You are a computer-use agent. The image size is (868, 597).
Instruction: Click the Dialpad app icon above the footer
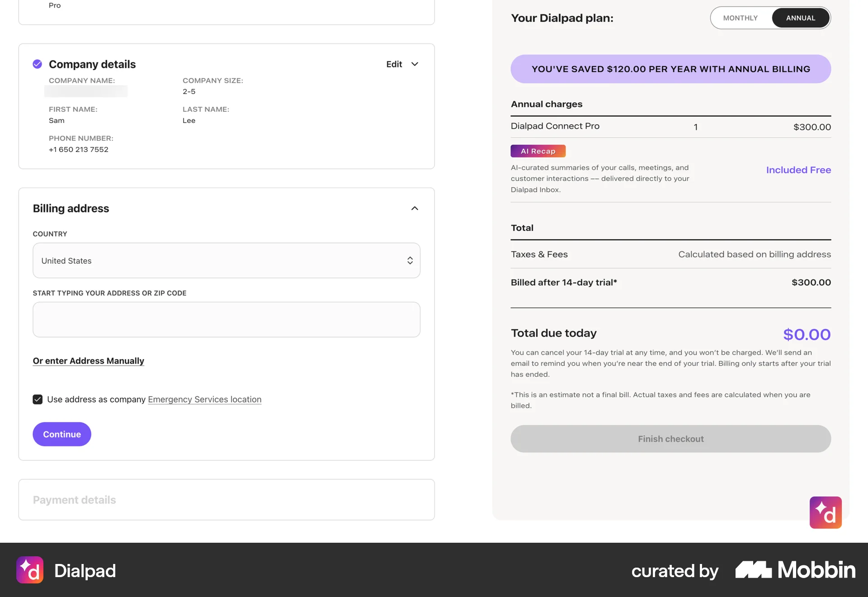click(x=826, y=512)
